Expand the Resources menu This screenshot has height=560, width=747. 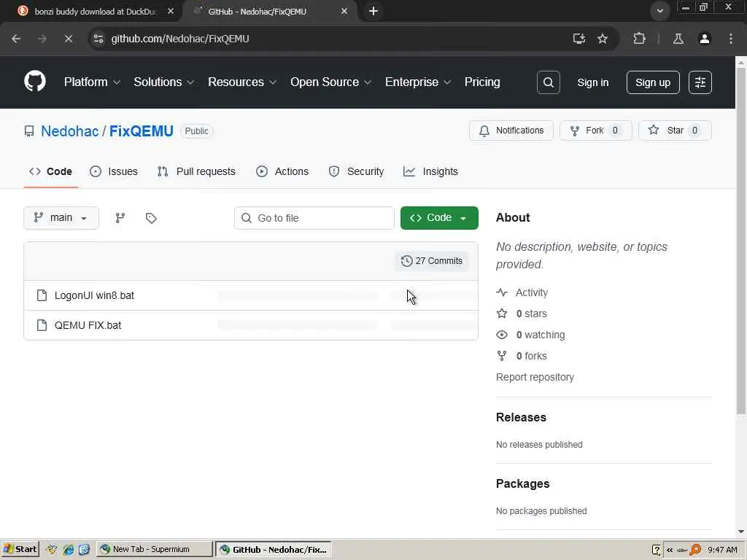(242, 82)
